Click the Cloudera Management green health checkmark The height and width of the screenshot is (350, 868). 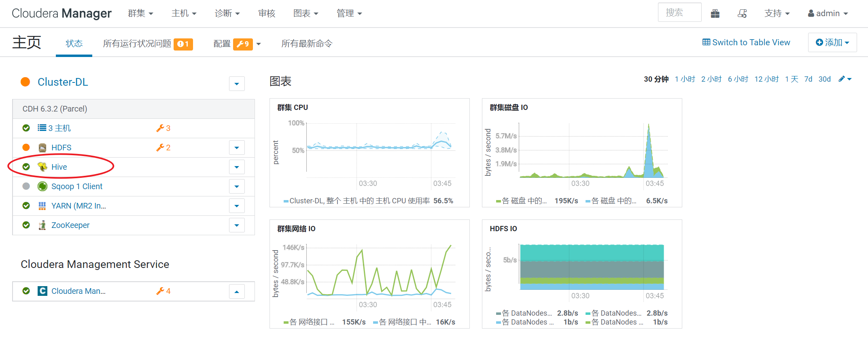(26, 291)
